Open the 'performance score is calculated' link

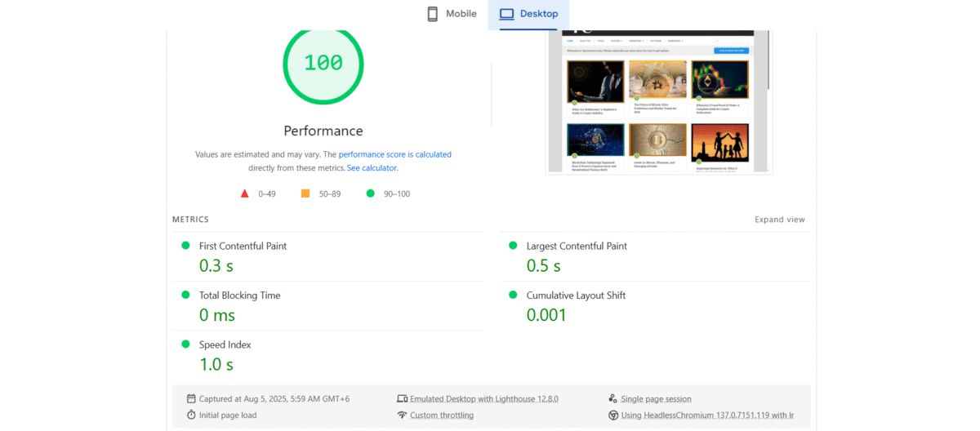(x=394, y=154)
